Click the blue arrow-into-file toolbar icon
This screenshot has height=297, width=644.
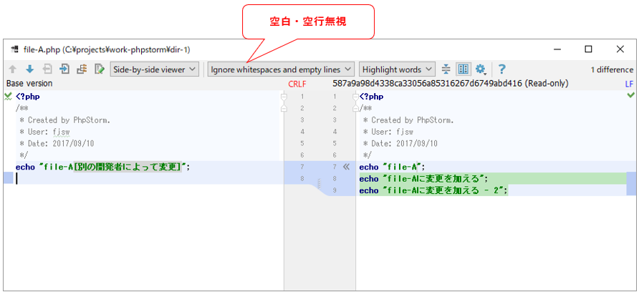[64, 69]
